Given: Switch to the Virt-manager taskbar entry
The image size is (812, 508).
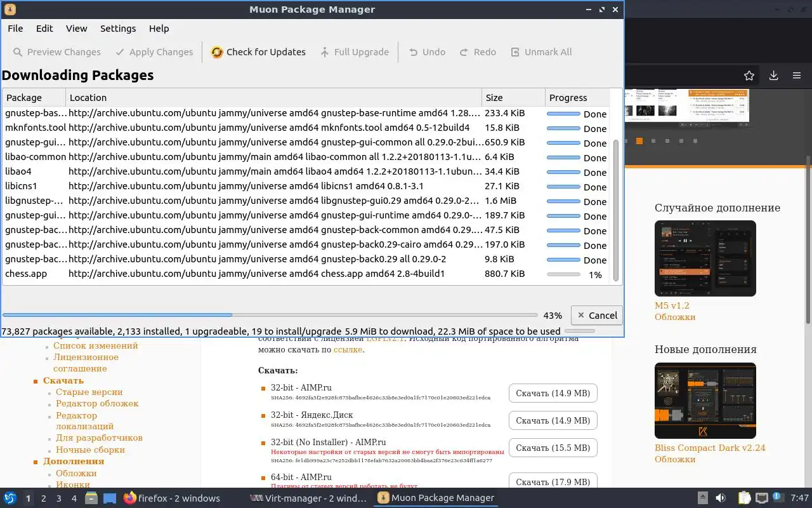Looking at the screenshot, I should (308, 498).
